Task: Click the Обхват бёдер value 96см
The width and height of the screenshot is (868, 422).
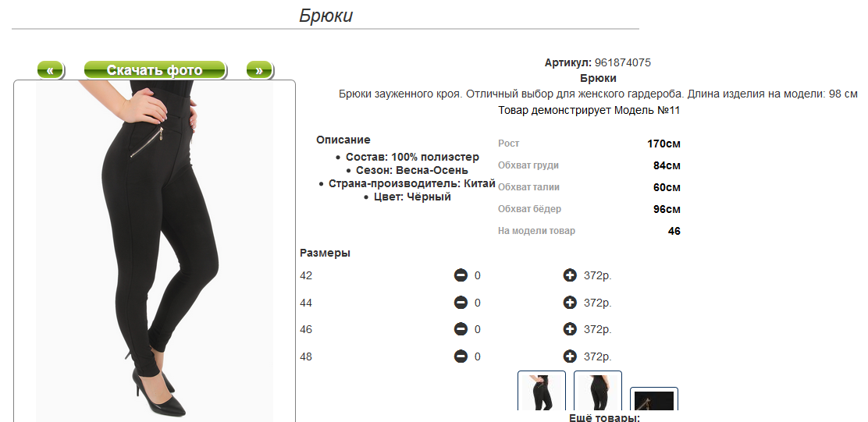Action: [x=667, y=209]
